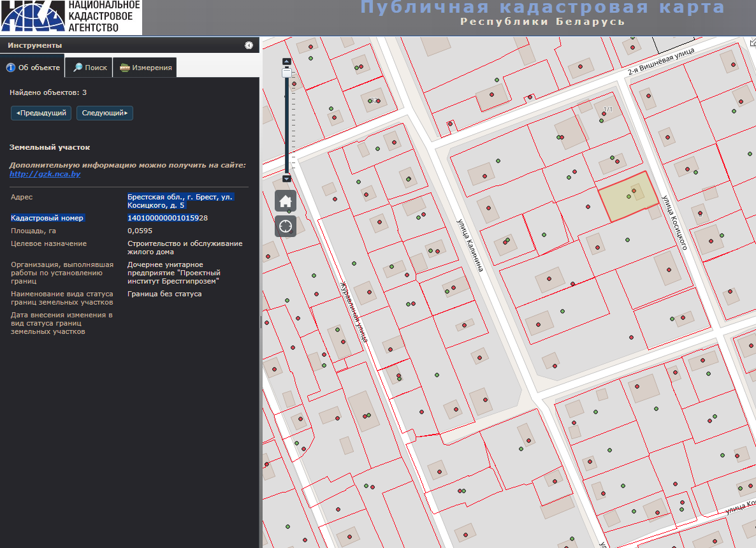Click the Площадь, га field label
The width and height of the screenshot is (756, 548).
click(33, 231)
